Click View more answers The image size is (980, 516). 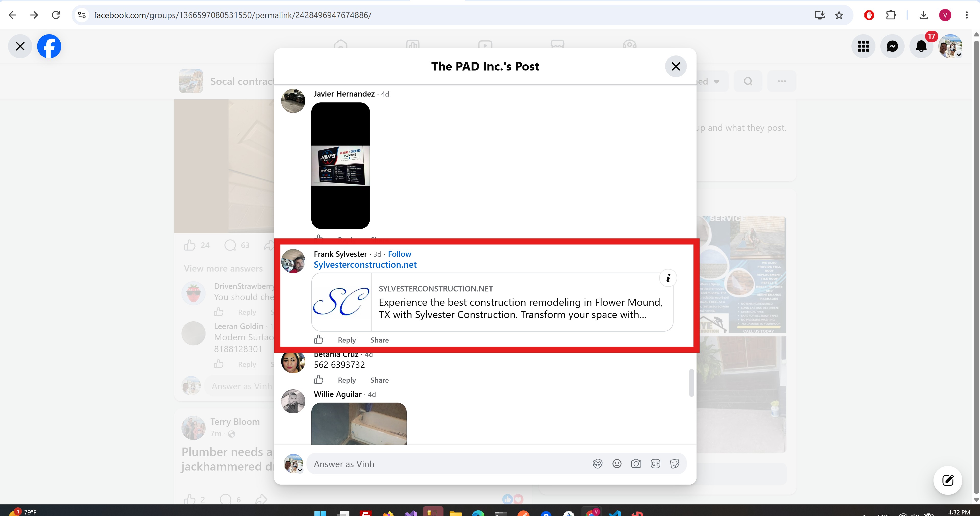pyautogui.click(x=223, y=268)
